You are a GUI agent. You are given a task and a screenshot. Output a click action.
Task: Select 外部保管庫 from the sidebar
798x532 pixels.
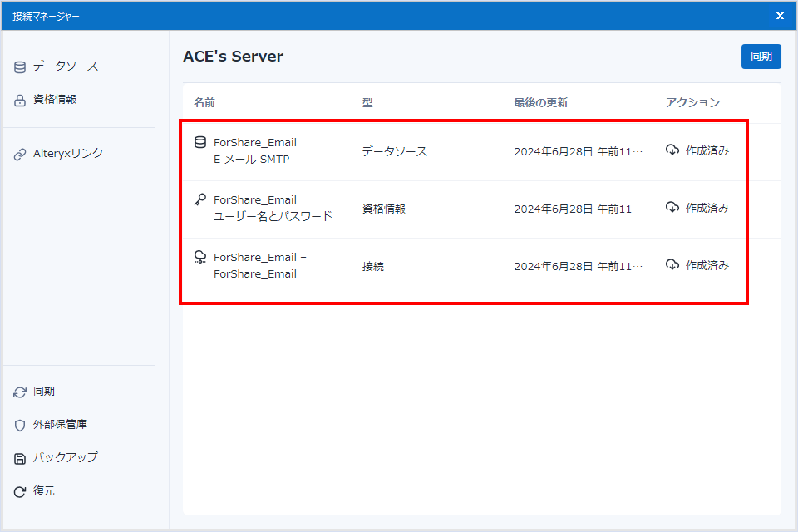(60, 425)
